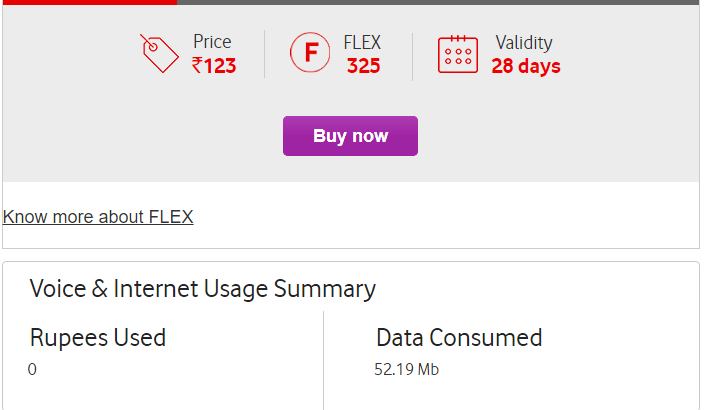Open the Know more about FLEX link
The height and width of the screenshot is (410, 704).
98,217
